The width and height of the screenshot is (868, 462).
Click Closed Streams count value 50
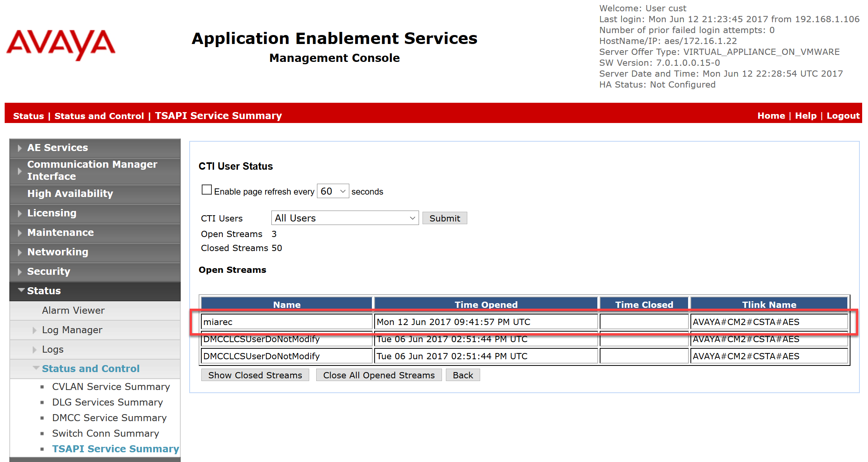click(x=277, y=248)
